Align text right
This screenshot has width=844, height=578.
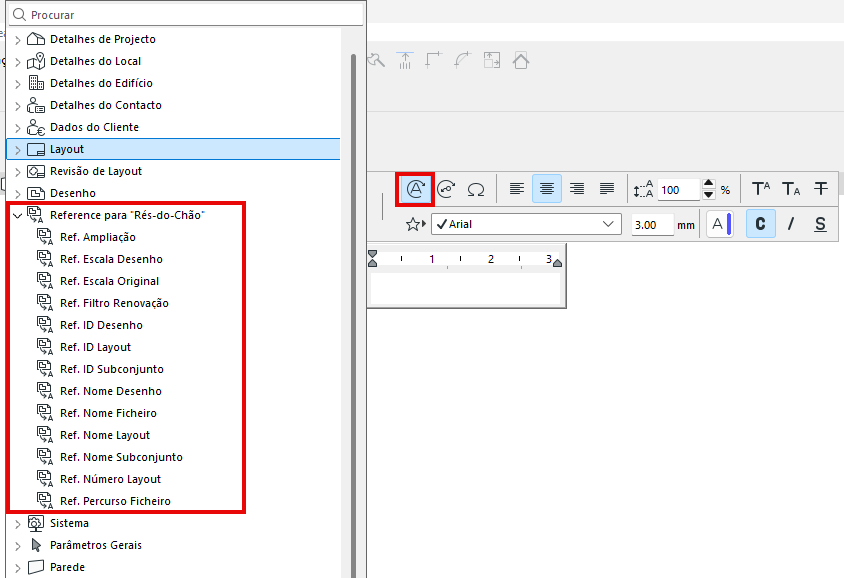pyautogui.click(x=577, y=189)
